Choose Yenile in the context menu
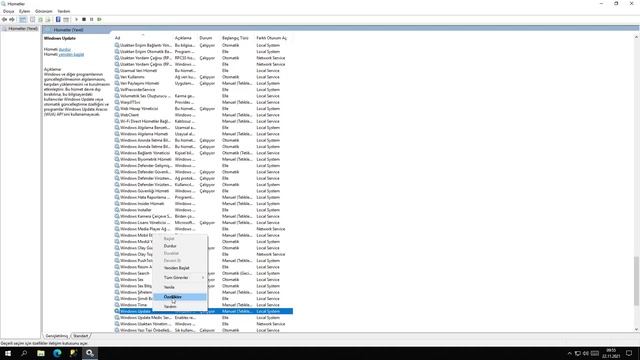This screenshot has width=640, height=360. [x=180, y=287]
